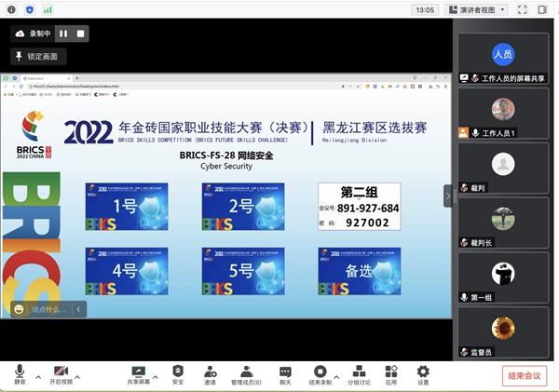Click the shared browser back arrow
This screenshot has height=392, width=559.
click(6, 87)
